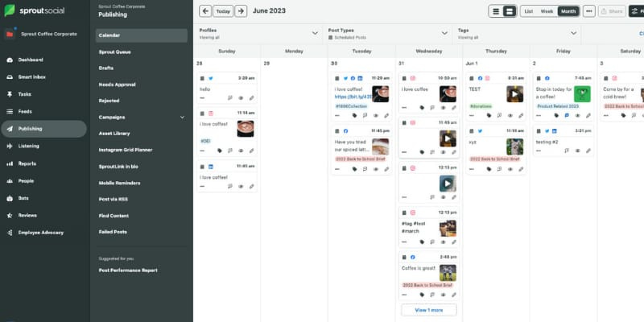Click the Sprout Coffee Corporate folder icon
The width and height of the screenshot is (644, 322).
tap(10, 34)
